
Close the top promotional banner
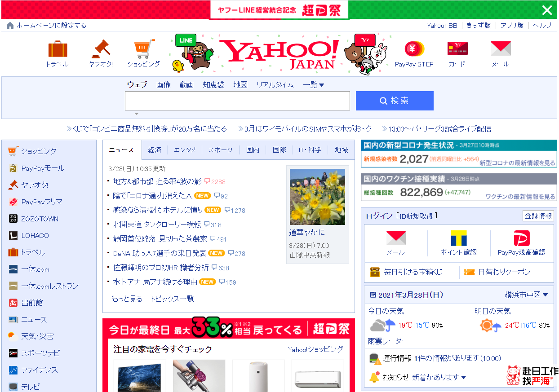(547, 10)
